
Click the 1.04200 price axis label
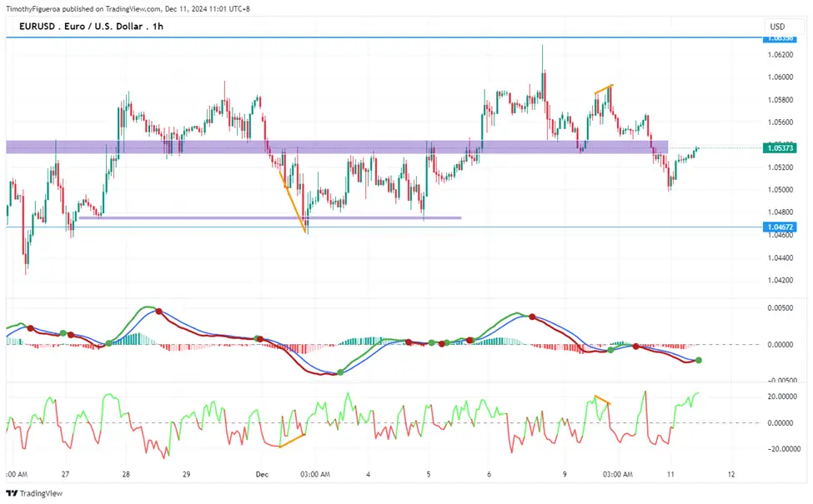pyautogui.click(x=780, y=280)
